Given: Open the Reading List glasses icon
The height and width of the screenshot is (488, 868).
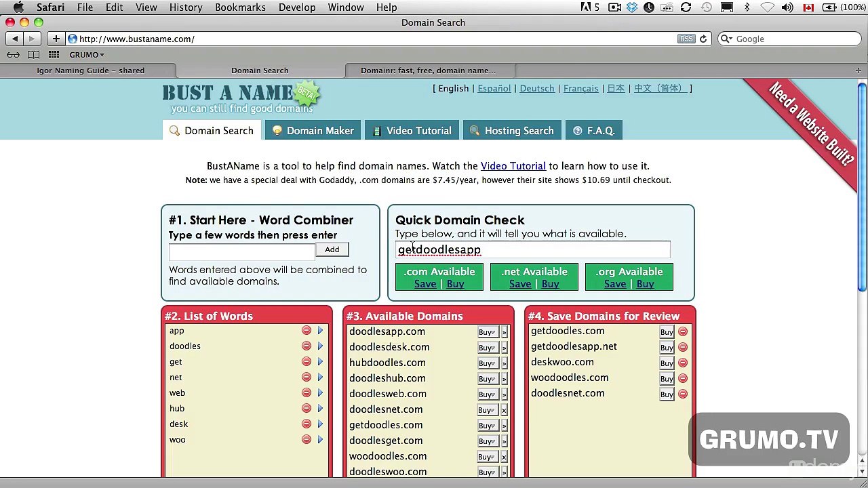Looking at the screenshot, I should 13,55.
